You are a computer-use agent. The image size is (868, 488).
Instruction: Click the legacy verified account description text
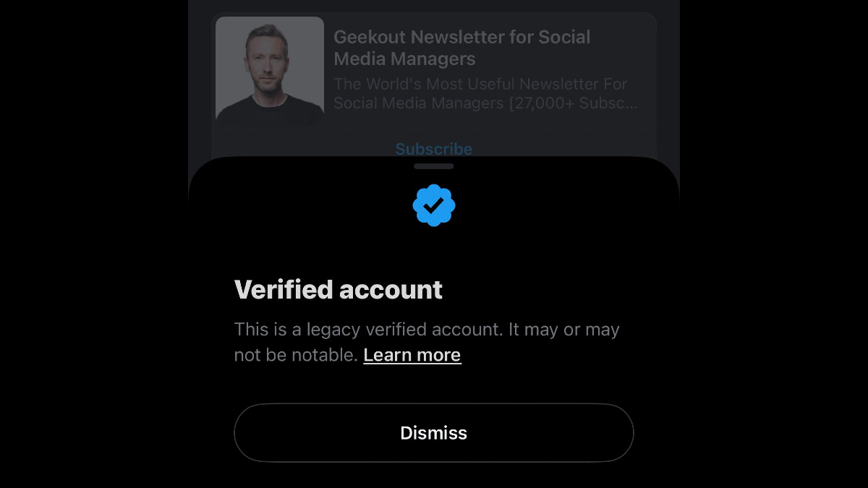point(426,341)
